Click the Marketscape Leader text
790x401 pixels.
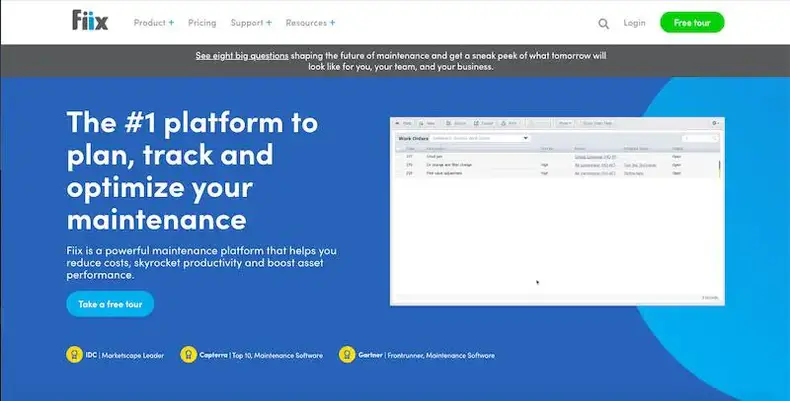click(x=132, y=355)
